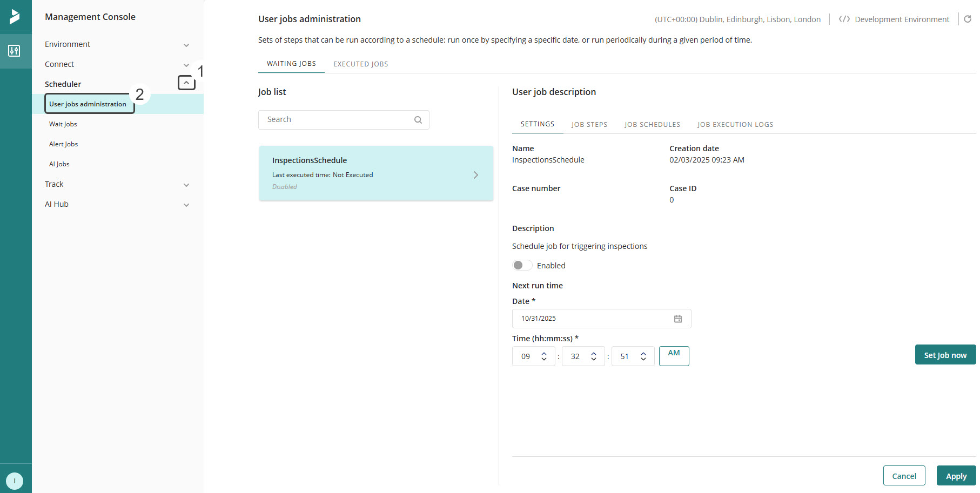Decrease the seconds value stepper
This screenshot has height=493, width=980.
coord(643,359)
